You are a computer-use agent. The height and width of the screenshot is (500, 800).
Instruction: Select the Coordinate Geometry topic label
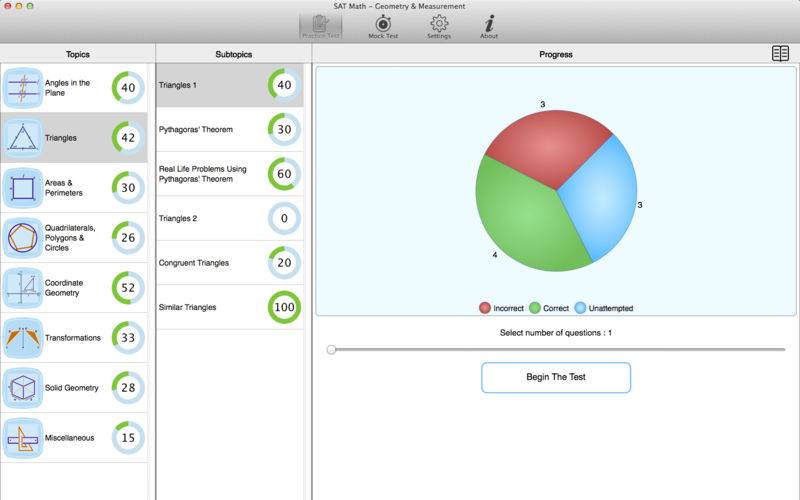click(x=64, y=288)
